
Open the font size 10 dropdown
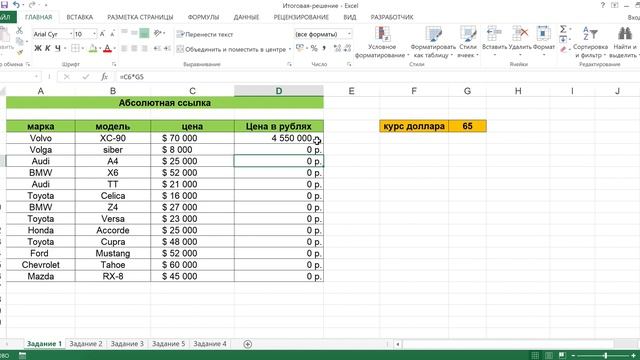[x=95, y=34]
